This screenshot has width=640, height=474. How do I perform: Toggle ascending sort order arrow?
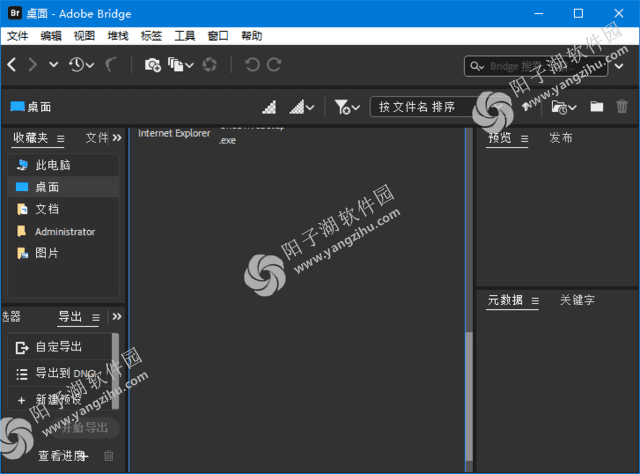526,107
